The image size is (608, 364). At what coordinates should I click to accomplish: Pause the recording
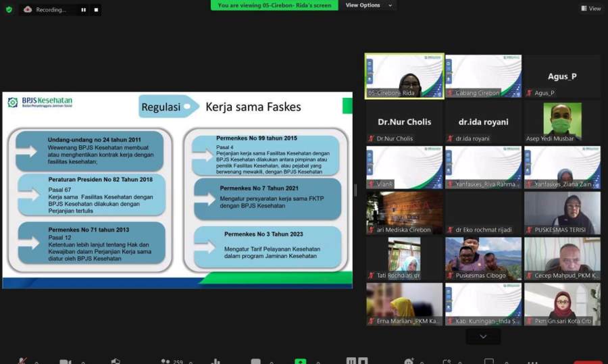pyautogui.click(x=83, y=9)
